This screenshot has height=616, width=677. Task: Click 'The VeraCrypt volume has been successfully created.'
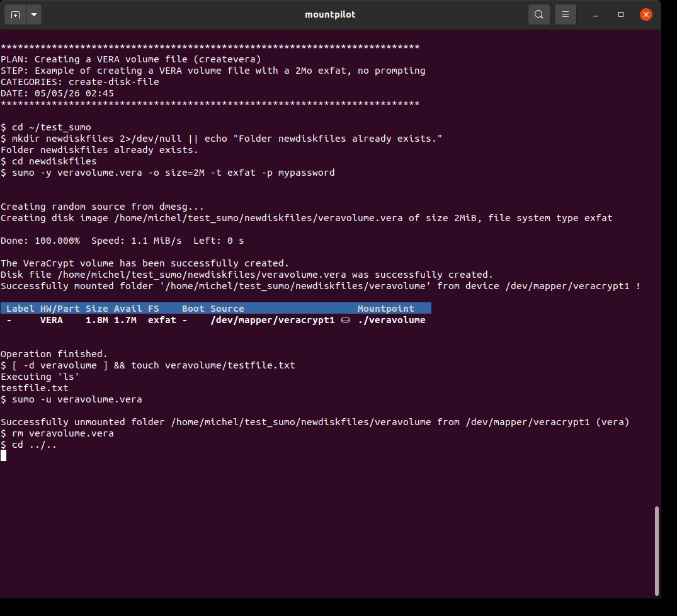point(145,263)
